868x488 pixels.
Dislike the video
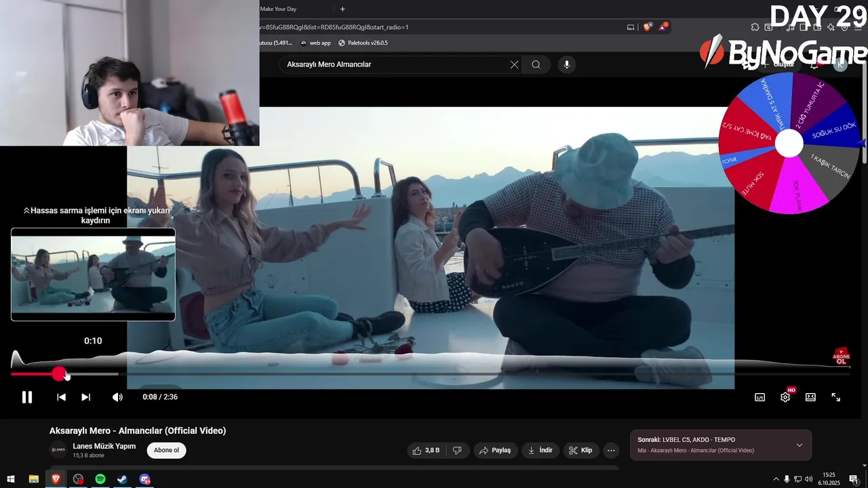click(457, 450)
